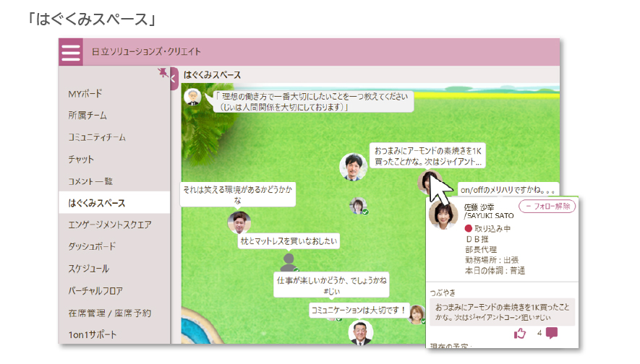Click the elderly man avatar at top
The height and width of the screenshot is (364, 640).
point(192,97)
